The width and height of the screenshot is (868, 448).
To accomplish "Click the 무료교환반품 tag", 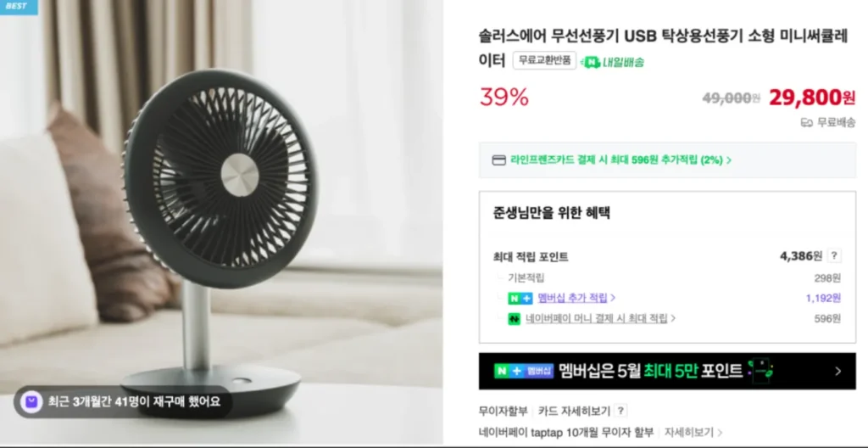I will (x=544, y=60).
